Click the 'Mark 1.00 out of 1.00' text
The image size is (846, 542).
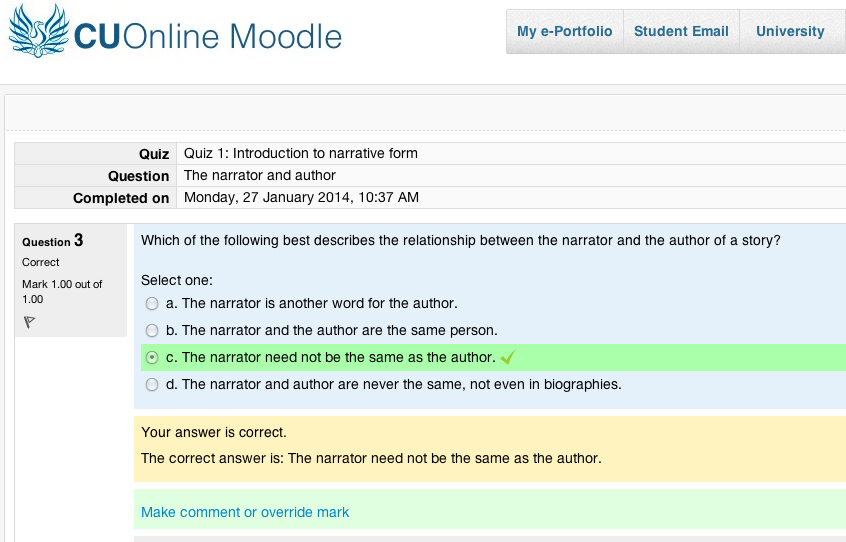point(62,291)
